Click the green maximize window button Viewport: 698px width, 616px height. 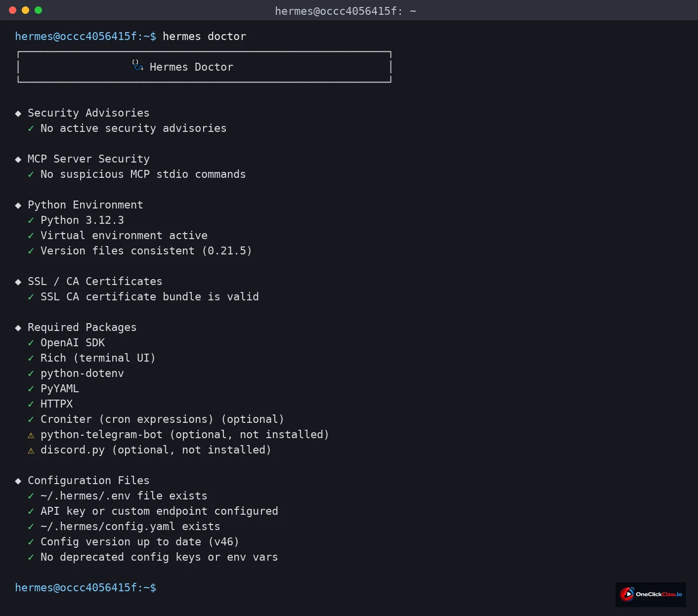[39, 10]
